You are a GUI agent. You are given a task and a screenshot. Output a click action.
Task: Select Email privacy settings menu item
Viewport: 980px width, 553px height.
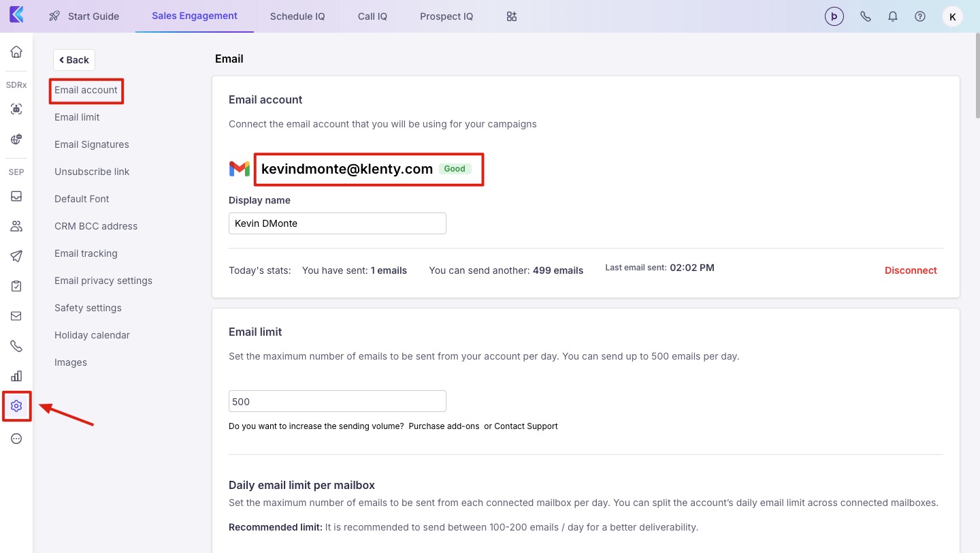pyautogui.click(x=103, y=281)
